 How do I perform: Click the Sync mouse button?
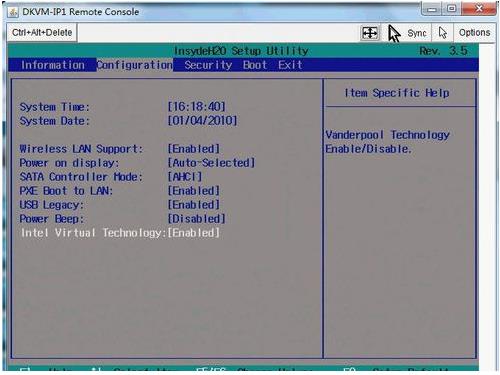(408, 33)
